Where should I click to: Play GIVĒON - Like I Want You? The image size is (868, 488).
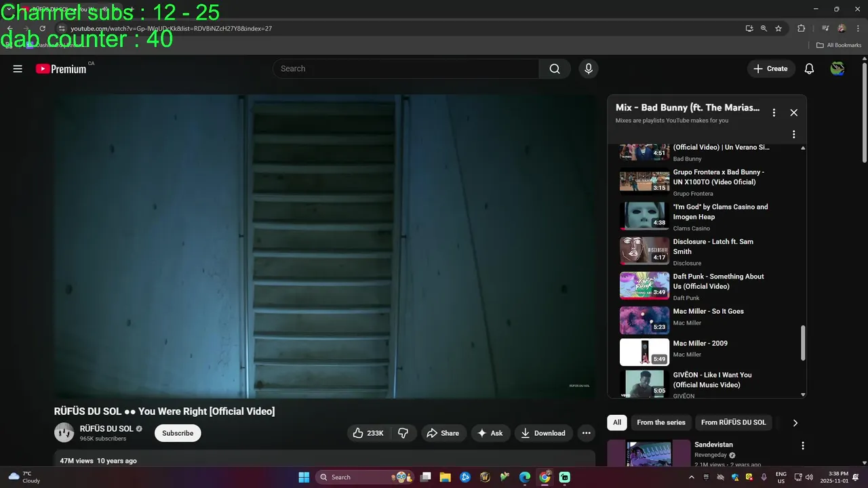point(705,384)
